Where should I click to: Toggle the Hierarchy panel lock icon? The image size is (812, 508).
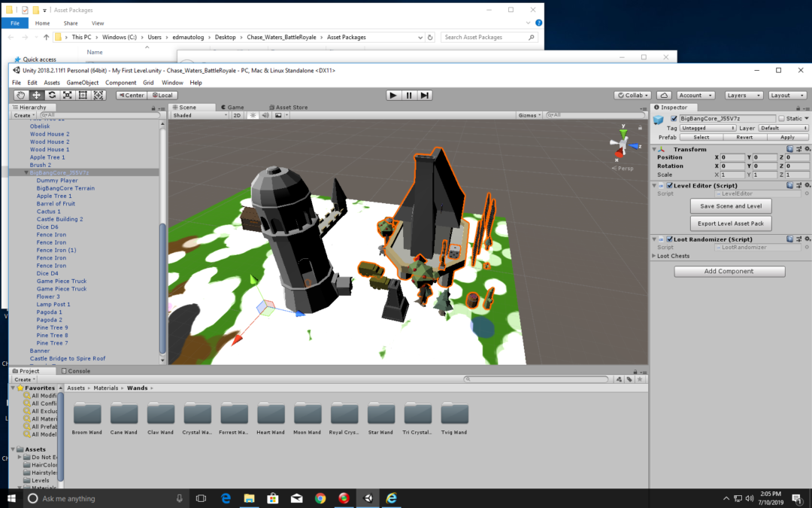click(153, 108)
